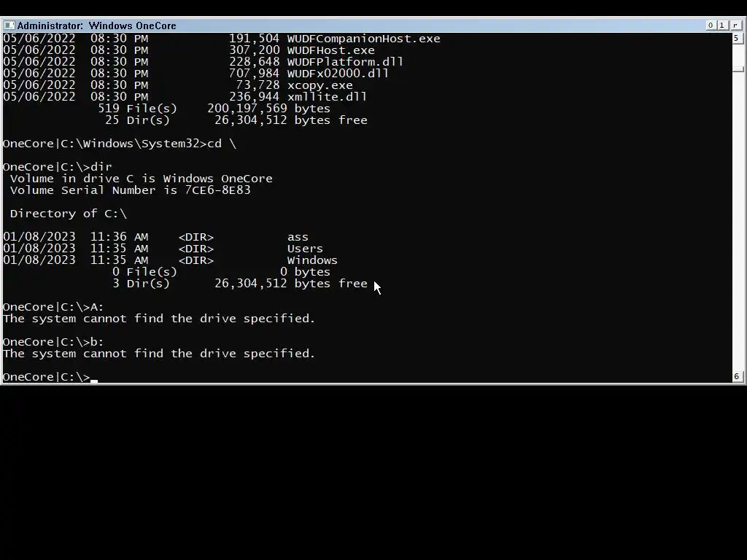
Task: Click the file size 707,984
Action: pos(254,74)
